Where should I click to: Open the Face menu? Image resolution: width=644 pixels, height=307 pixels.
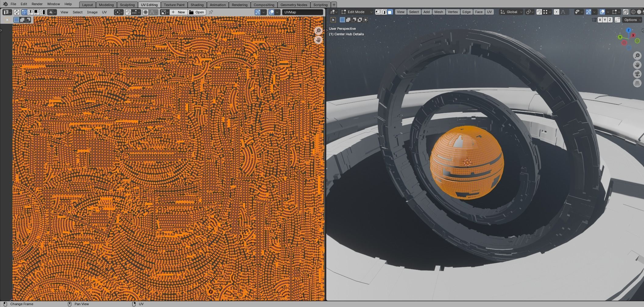479,12
